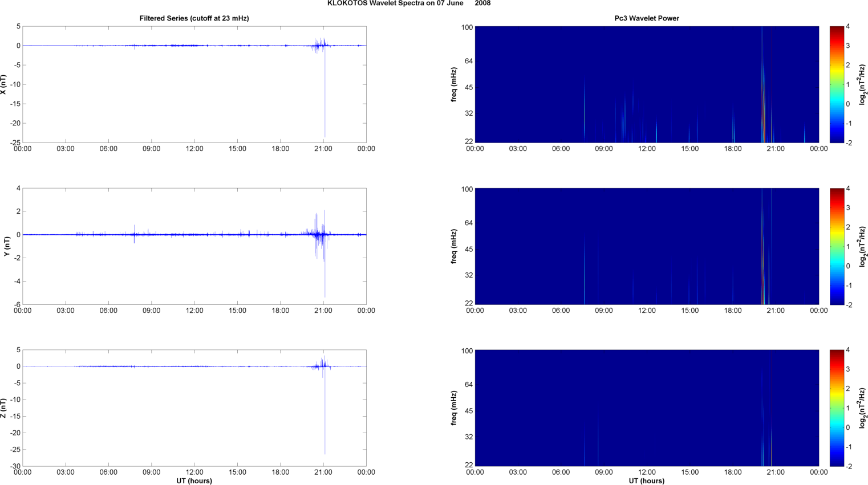Screen dimensions: 868x485
Task: Click the colorbar beside the top wavelet spectrum
Action: coord(836,84)
